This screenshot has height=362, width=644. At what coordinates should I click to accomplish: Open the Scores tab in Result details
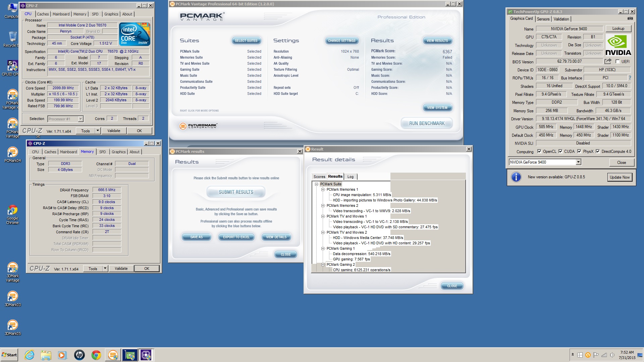(319, 177)
